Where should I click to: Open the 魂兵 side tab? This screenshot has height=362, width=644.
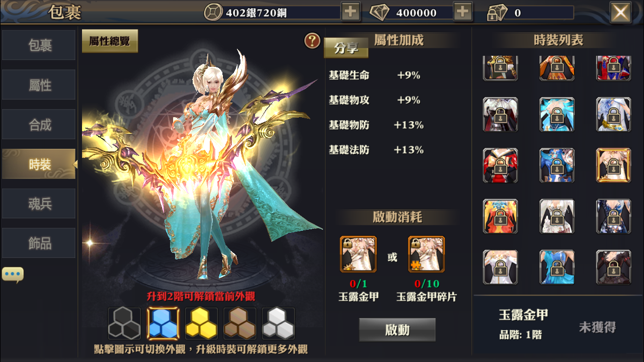coord(39,204)
